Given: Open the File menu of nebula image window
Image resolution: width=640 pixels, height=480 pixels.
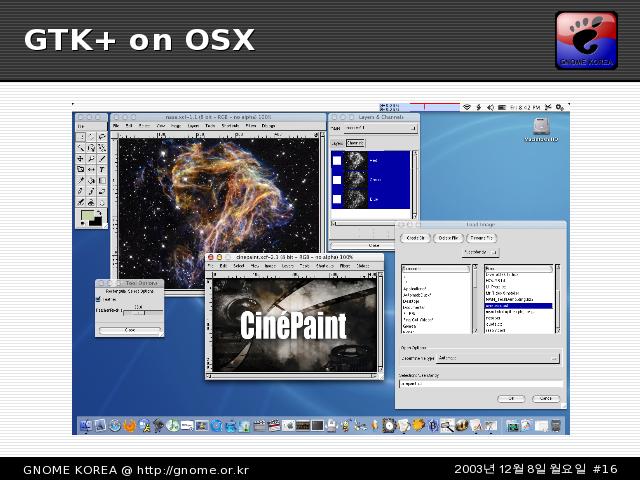Looking at the screenshot, I should coord(118,126).
